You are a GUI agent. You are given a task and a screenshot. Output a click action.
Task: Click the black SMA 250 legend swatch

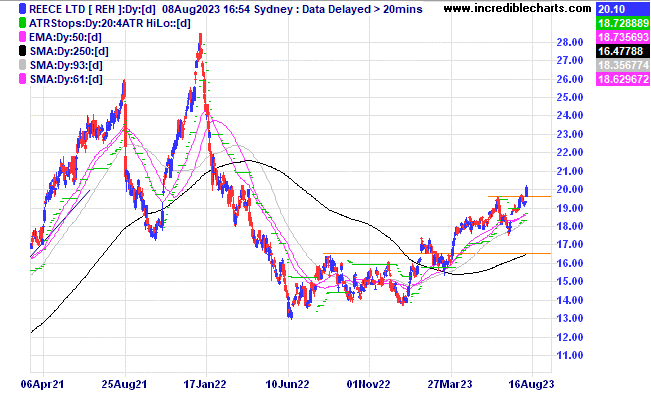tap(22, 52)
